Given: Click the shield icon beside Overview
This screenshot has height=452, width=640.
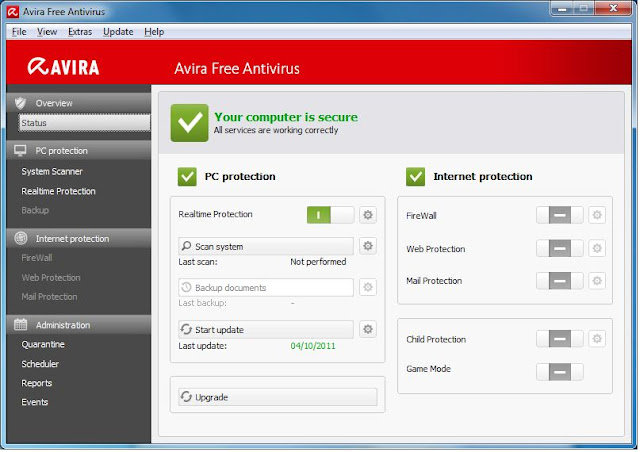Looking at the screenshot, I should click(x=20, y=103).
